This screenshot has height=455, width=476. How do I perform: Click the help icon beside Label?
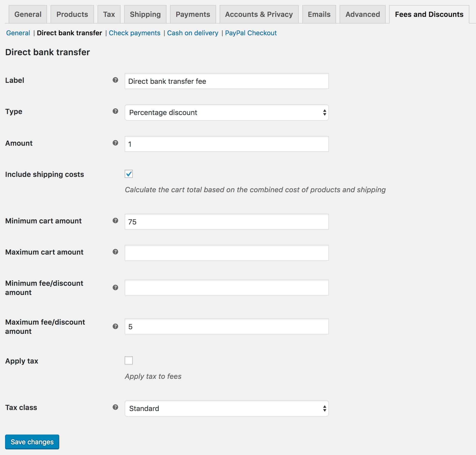[116, 80]
